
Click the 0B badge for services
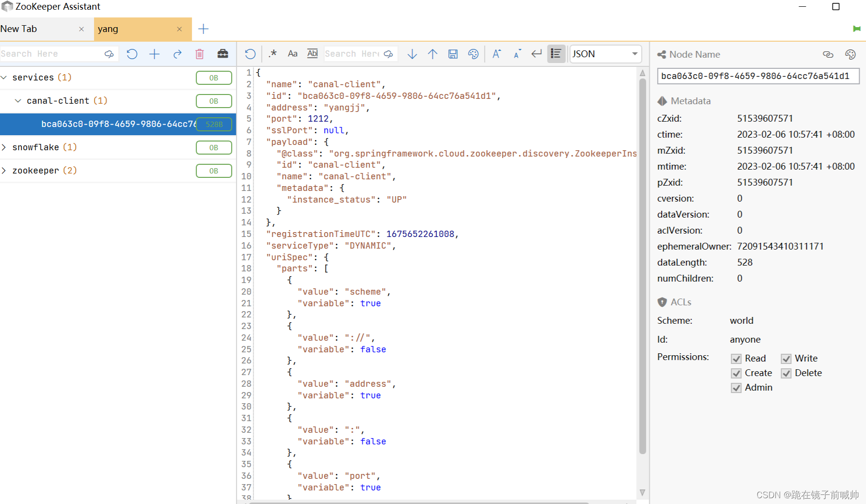[x=214, y=78]
